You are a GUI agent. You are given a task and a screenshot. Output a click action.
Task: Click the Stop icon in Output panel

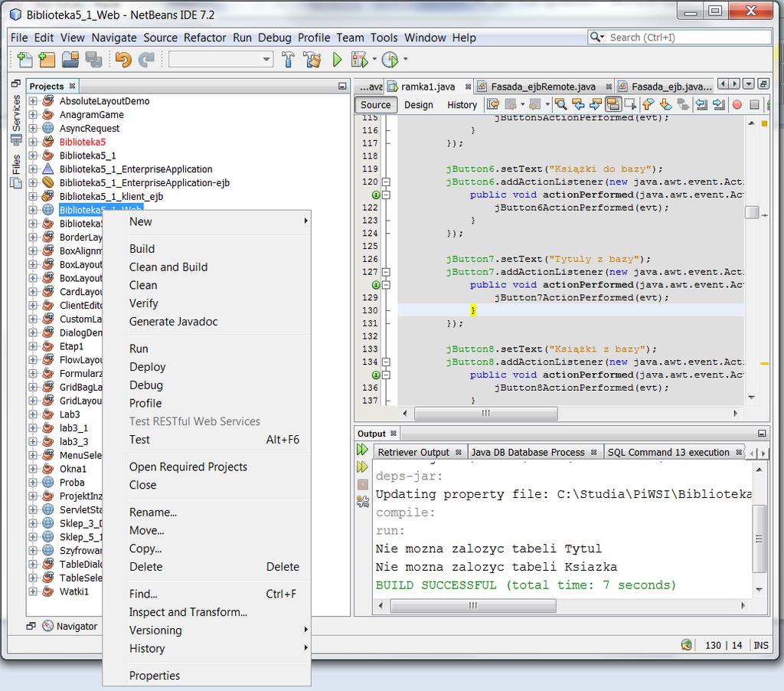(x=362, y=484)
